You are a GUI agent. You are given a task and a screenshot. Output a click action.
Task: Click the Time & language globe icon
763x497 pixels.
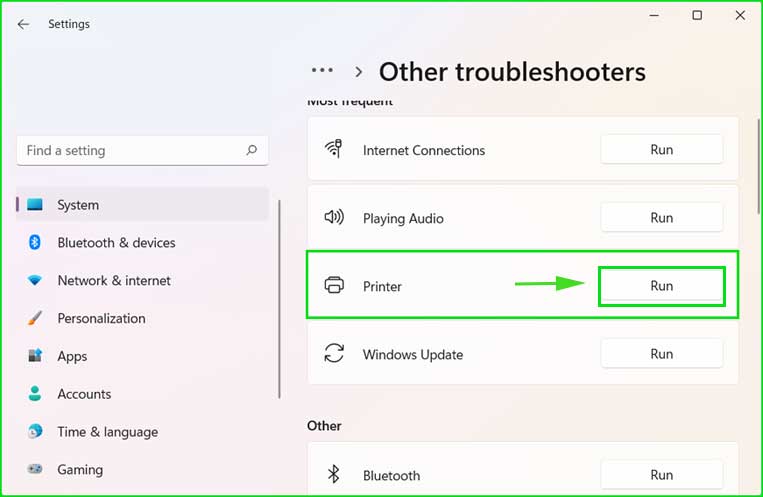(x=35, y=431)
